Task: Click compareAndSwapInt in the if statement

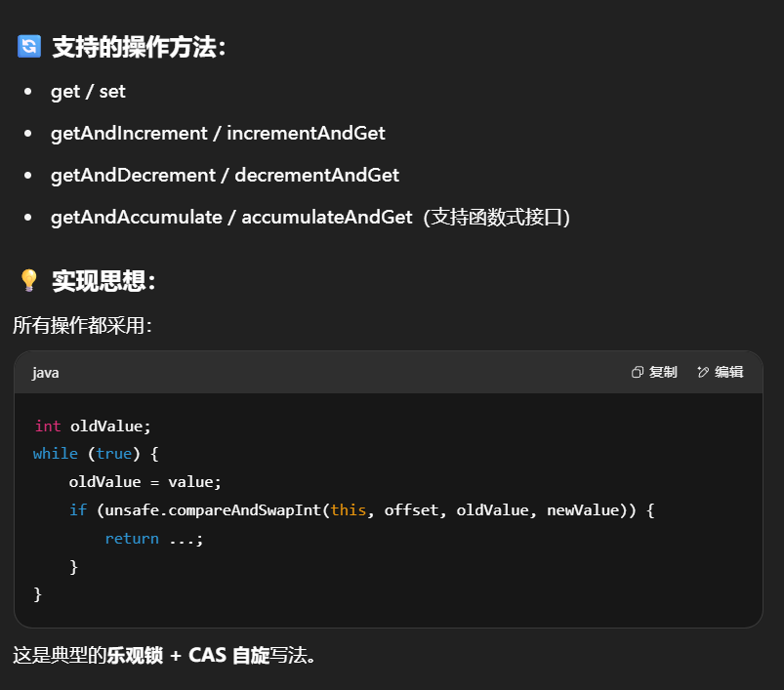Action: point(249,510)
